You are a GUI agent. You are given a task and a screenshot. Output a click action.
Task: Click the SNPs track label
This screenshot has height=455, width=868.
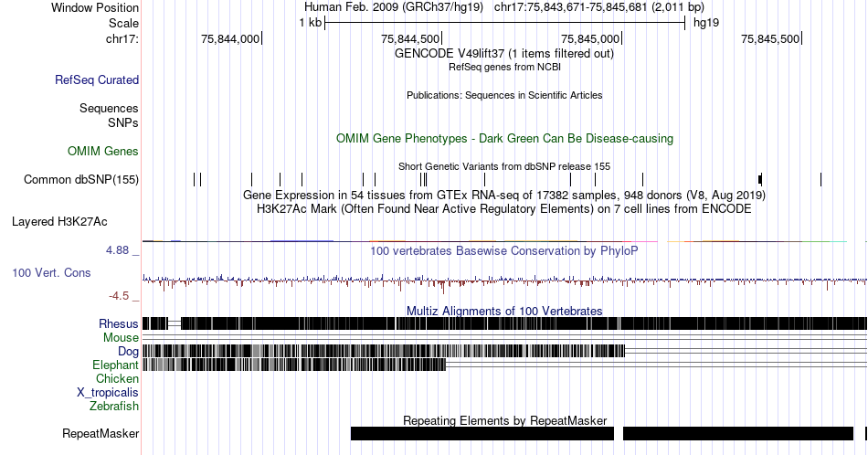click(x=123, y=122)
